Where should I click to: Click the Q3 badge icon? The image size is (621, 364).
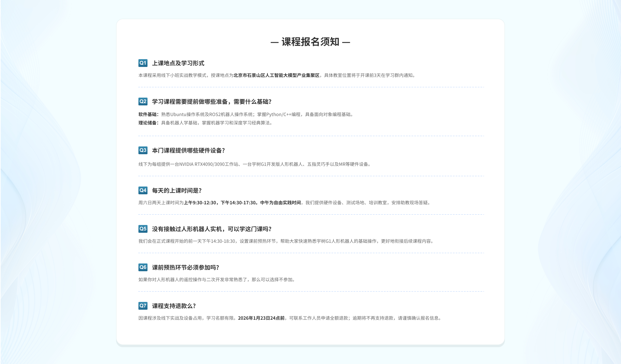click(143, 150)
